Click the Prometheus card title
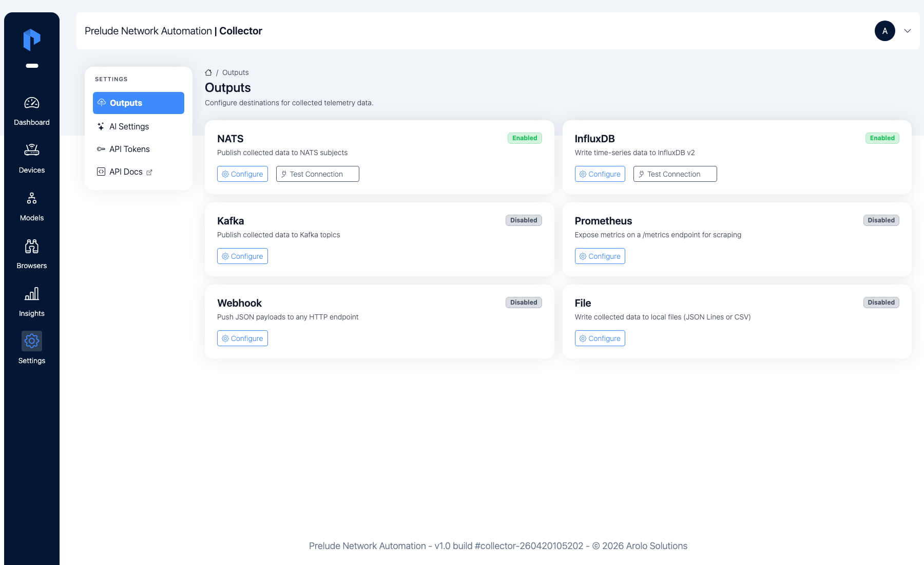924x565 pixels. click(604, 221)
